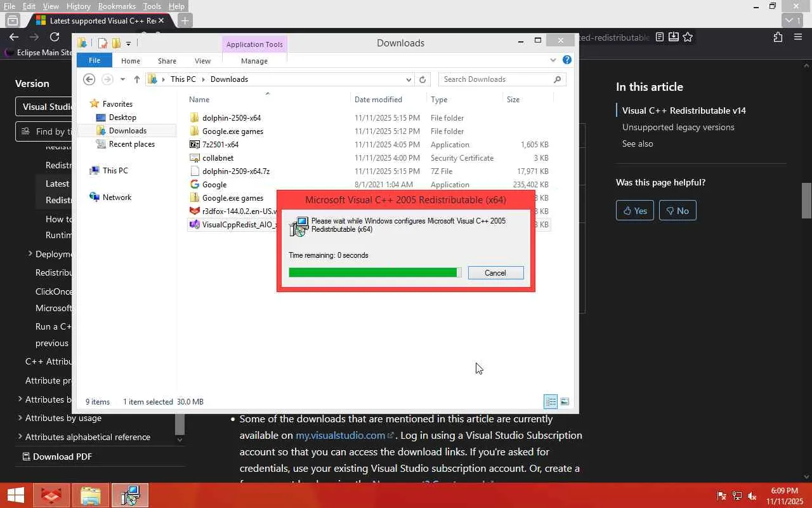
Task: Select the 7z2501-x64 application file
Action: click(220, 145)
